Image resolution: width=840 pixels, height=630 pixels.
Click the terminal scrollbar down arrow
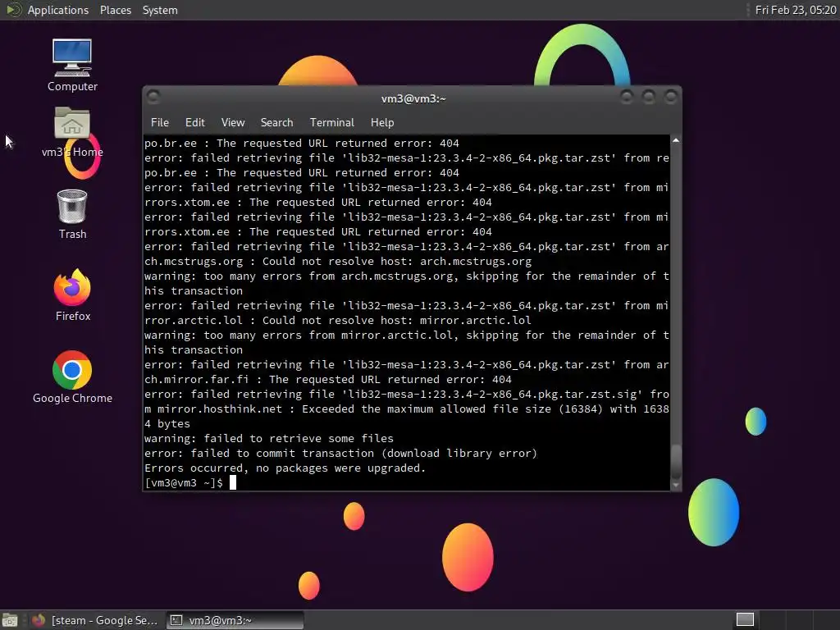point(676,485)
